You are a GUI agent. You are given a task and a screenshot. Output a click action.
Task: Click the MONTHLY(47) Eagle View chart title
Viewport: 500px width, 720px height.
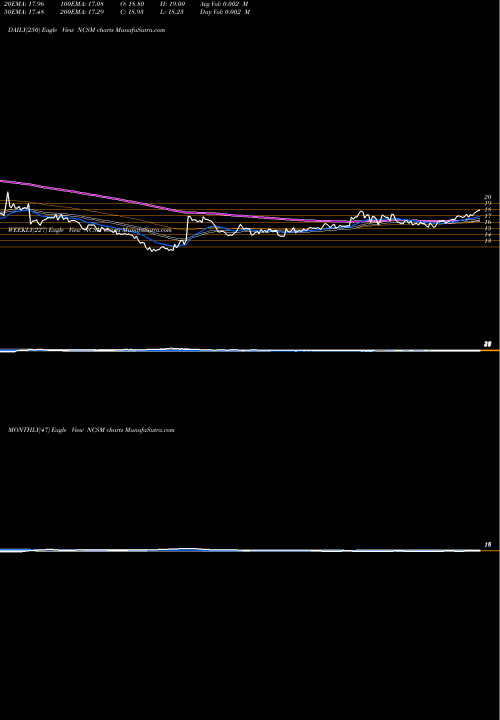[x=91, y=430]
